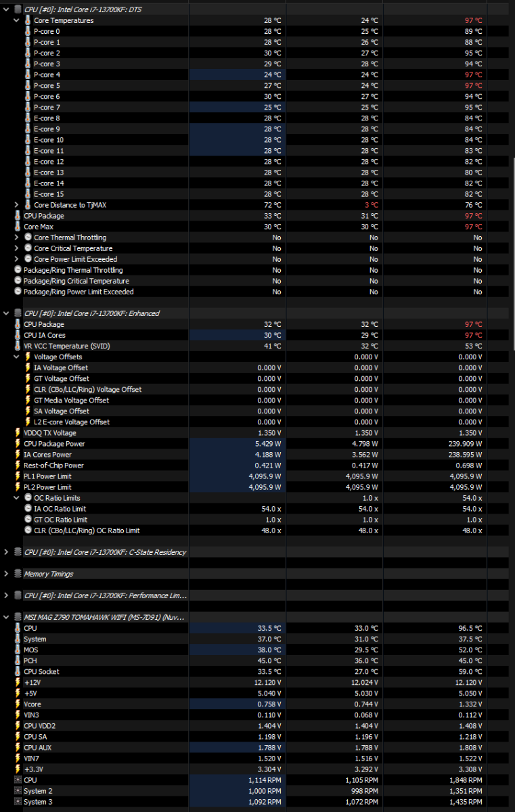
Task: Click the thermometer icon beside Core Max
Action: click(18, 227)
